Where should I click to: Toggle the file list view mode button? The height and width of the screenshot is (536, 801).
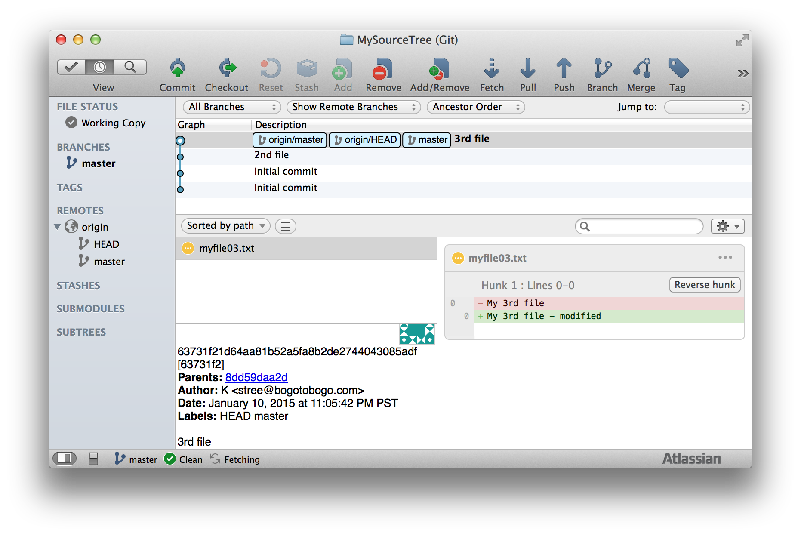click(286, 226)
